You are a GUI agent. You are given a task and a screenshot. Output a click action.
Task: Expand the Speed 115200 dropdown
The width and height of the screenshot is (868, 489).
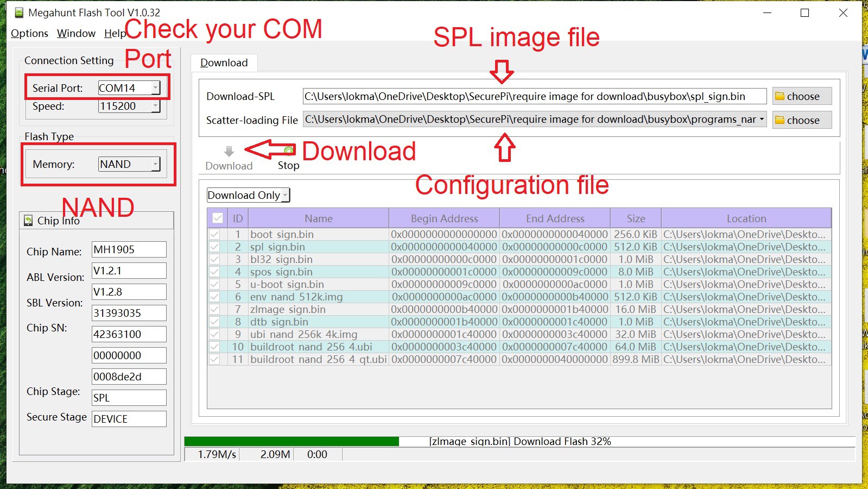pos(155,106)
